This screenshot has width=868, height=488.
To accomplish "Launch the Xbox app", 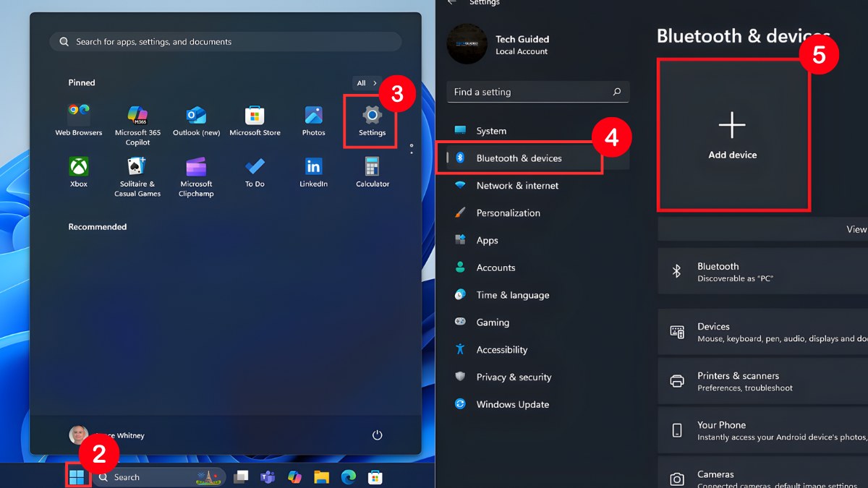I will click(x=79, y=172).
